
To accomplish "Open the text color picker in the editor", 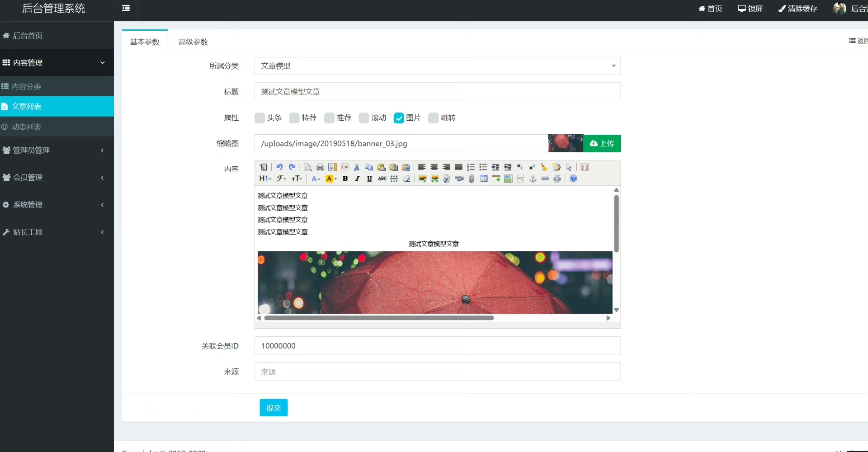I will [316, 179].
